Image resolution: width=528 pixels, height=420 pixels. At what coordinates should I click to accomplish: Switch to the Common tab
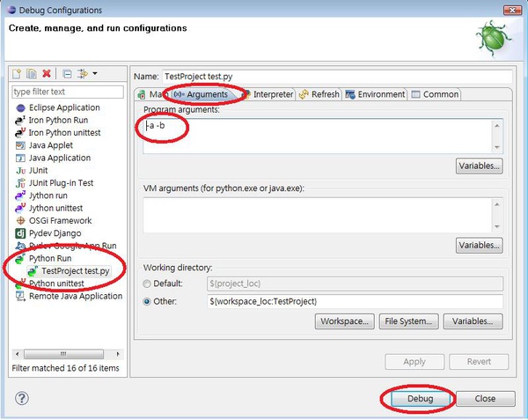(435, 94)
